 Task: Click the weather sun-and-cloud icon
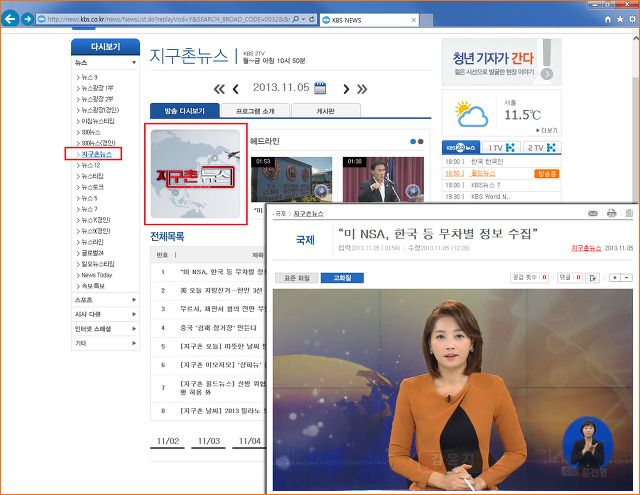[x=471, y=113]
